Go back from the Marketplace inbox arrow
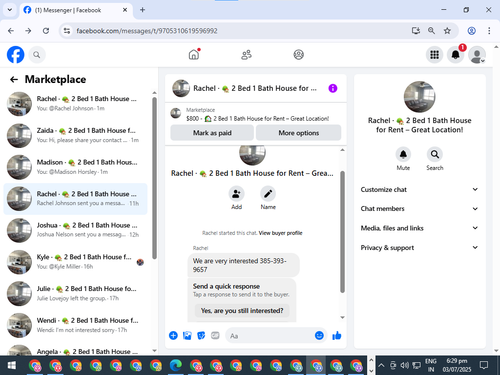This screenshot has height=375, width=500. click(14, 79)
